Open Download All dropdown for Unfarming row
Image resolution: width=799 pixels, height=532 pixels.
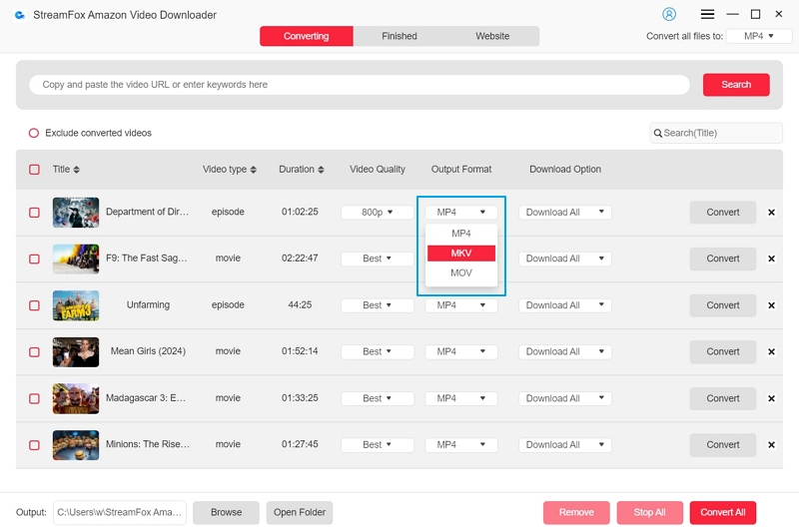(565, 305)
